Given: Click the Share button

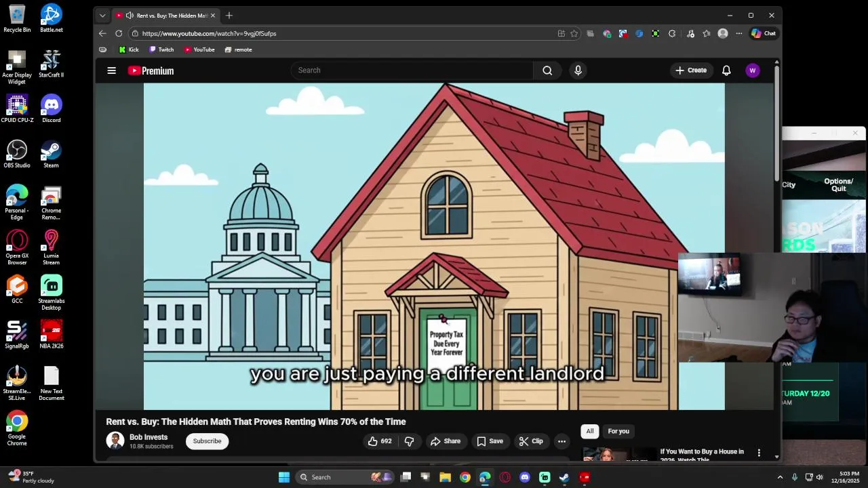Looking at the screenshot, I should [446, 441].
